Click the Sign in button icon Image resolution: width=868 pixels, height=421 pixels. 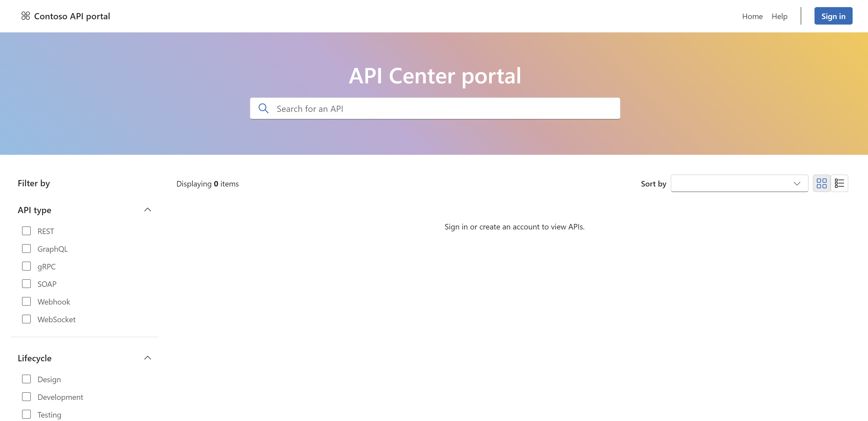[832, 16]
